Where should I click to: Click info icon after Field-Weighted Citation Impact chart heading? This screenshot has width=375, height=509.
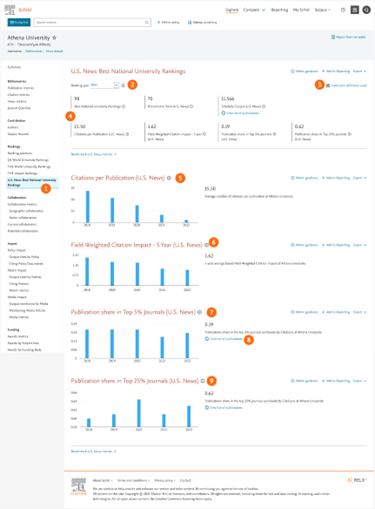[206, 245]
